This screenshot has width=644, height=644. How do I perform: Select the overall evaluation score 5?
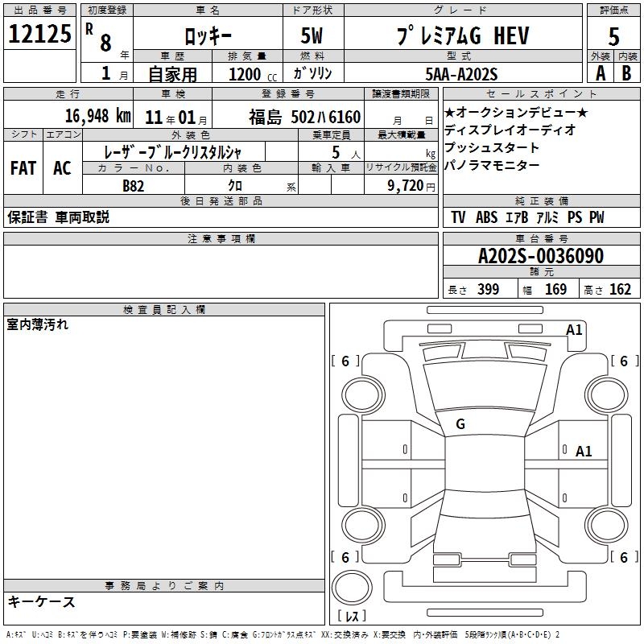pos(613,37)
